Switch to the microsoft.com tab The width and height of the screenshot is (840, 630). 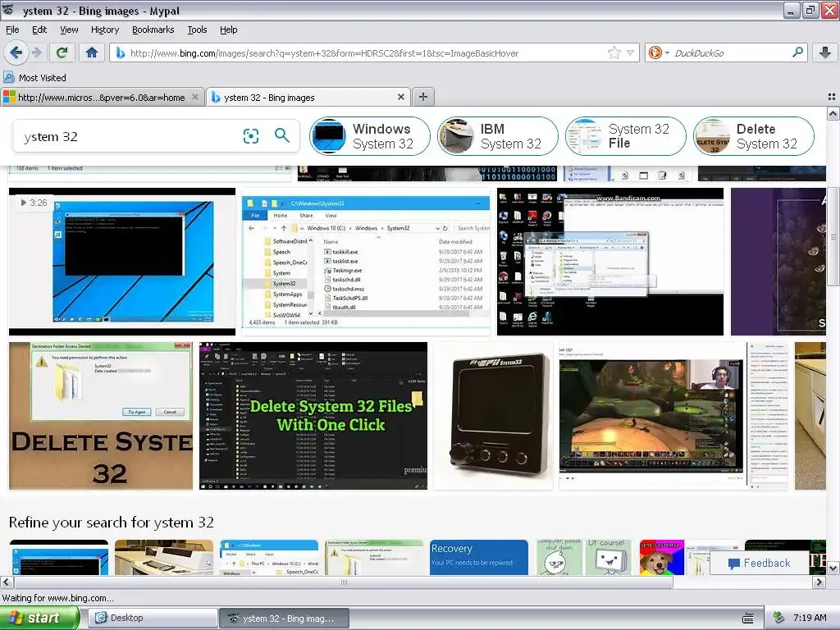click(101, 97)
